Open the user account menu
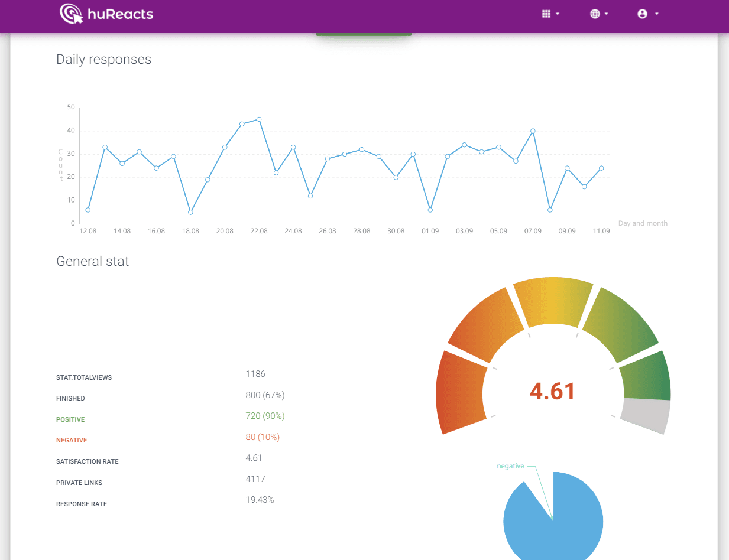This screenshot has height=560, width=729. pos(648,14)
